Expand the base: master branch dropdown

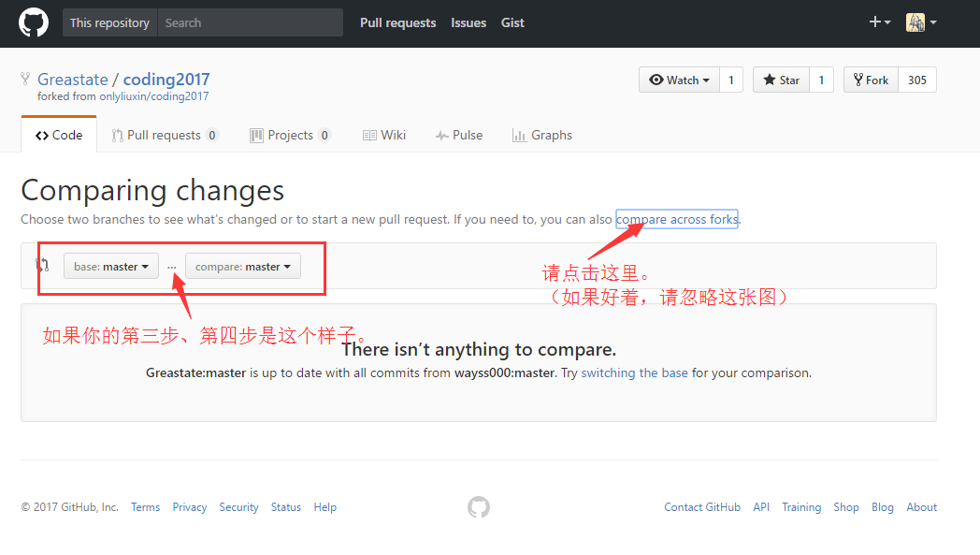111,267
